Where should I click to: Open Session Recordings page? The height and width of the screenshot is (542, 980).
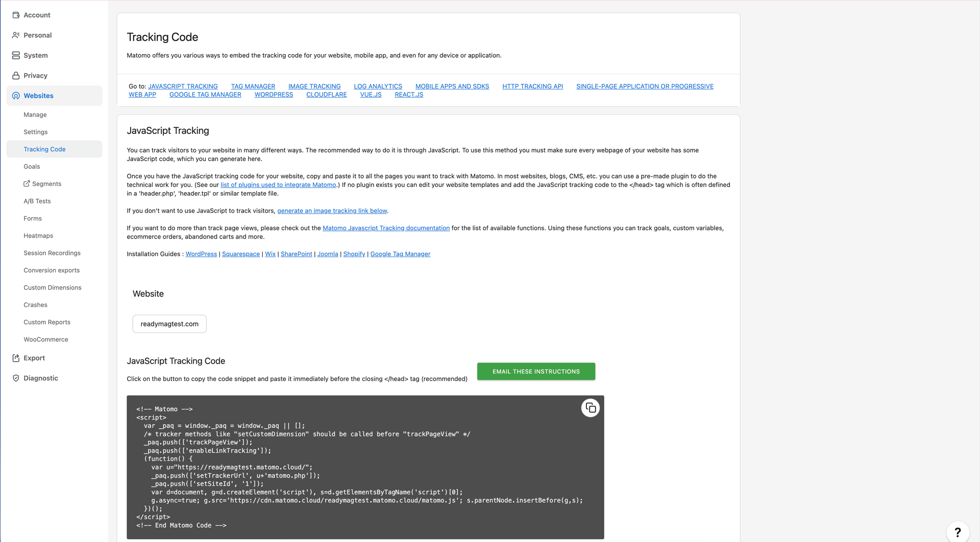52,253
